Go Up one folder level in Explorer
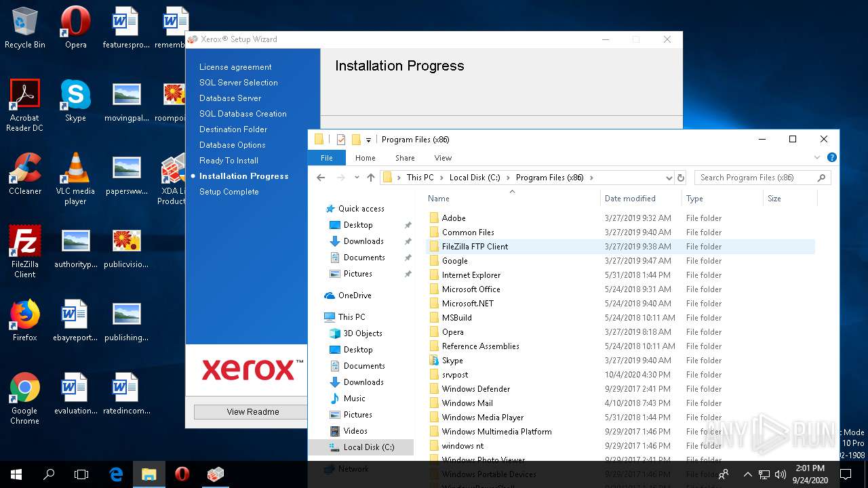Screen dimensions: 868x488 click(x=370, y=178)
